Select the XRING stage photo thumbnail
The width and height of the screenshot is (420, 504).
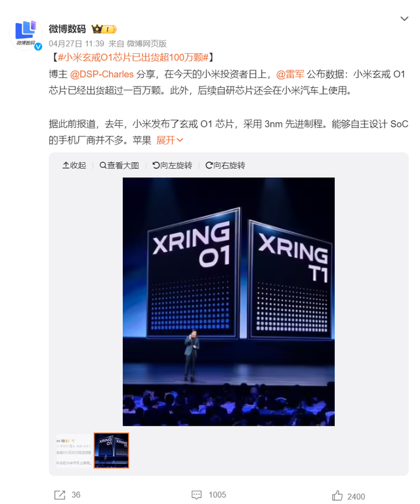[112, 450]
